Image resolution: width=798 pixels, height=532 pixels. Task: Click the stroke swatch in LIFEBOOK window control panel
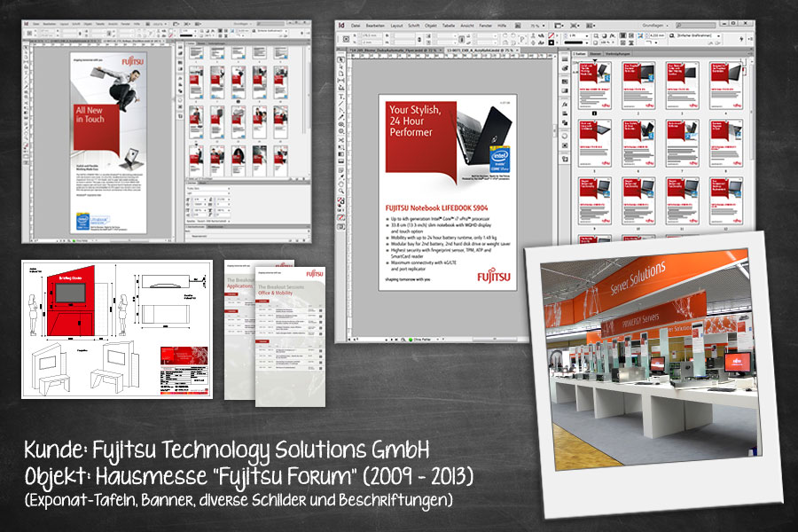click(551, 43)
